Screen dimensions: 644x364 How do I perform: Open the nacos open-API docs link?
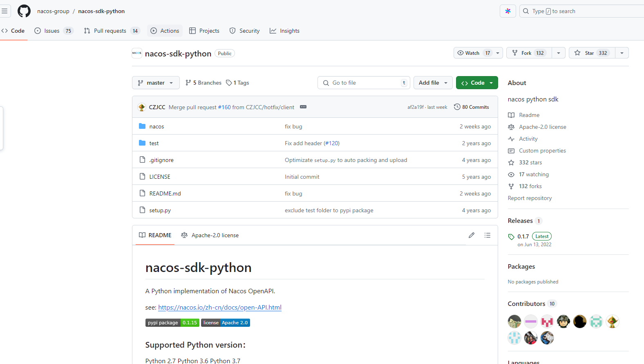click(220, 307)
